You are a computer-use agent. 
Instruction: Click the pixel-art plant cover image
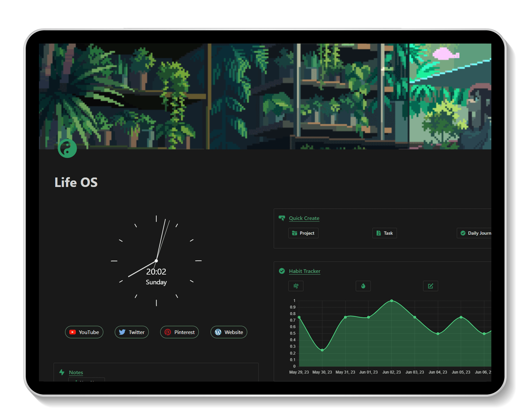(x=265, y=96)
